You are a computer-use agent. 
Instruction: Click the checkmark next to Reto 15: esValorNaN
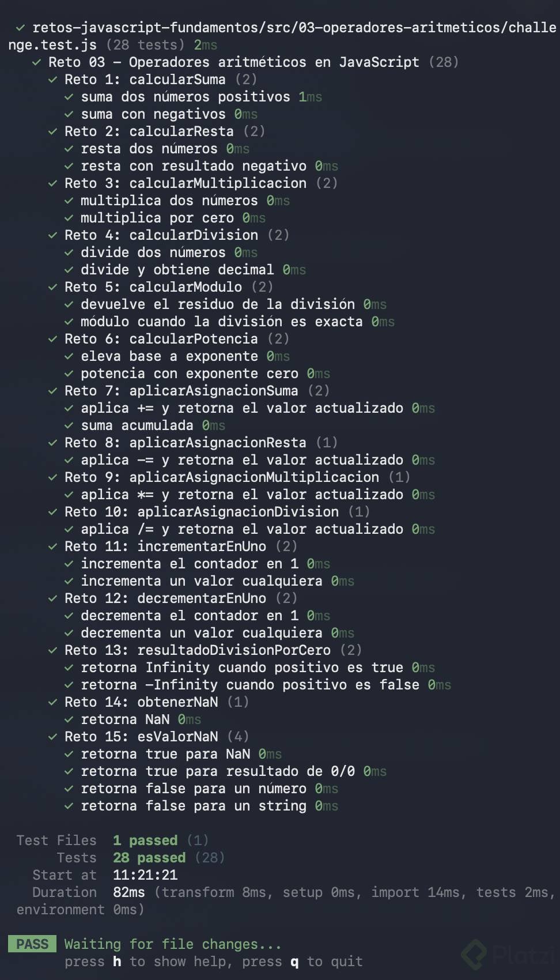coord(52,737)
